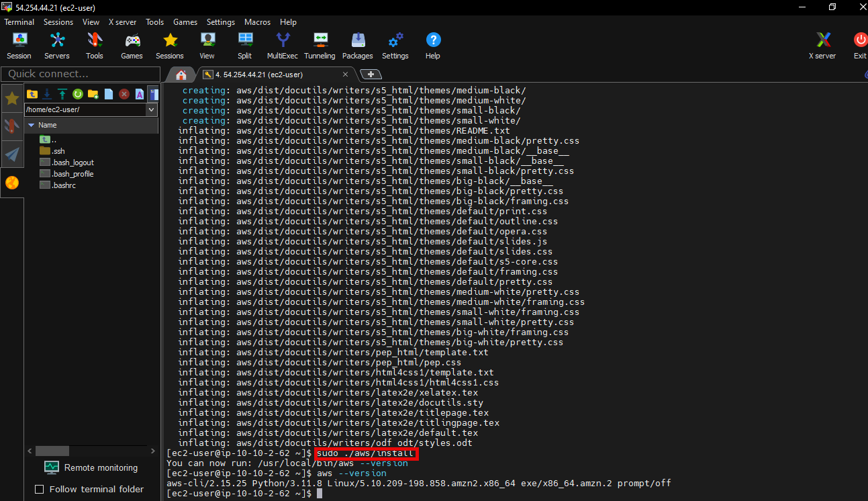
Task: Click the Home tab icon
Action: (181, 75)
